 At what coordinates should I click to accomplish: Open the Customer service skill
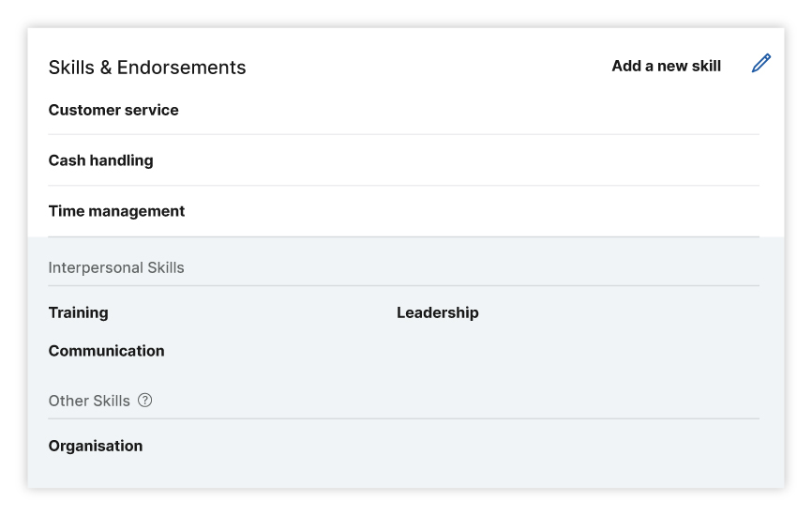point(113,110)
